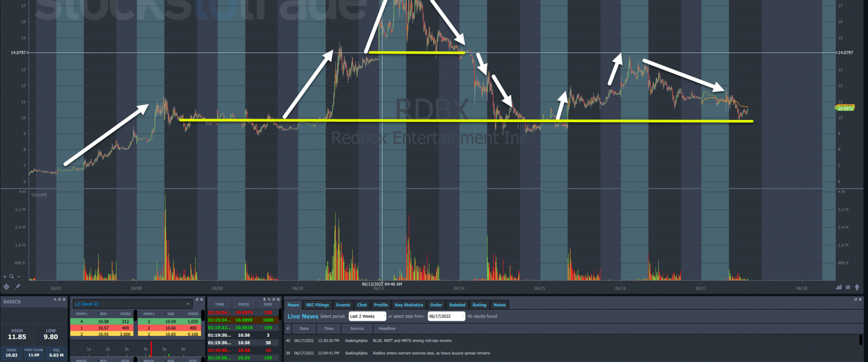This screenshot has height=362, width=868.
Task: Select trade row priced 10.5818 size 100
Action: (x=242, y=328)
